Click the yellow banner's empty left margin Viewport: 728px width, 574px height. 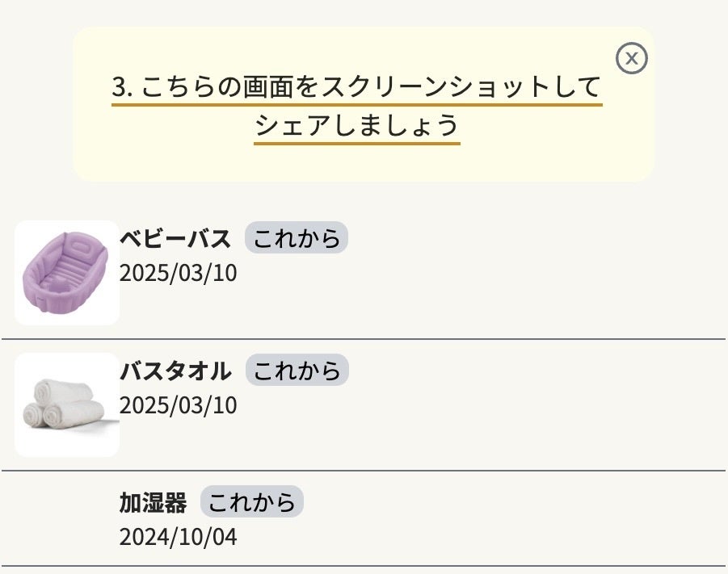pos(91,105)
